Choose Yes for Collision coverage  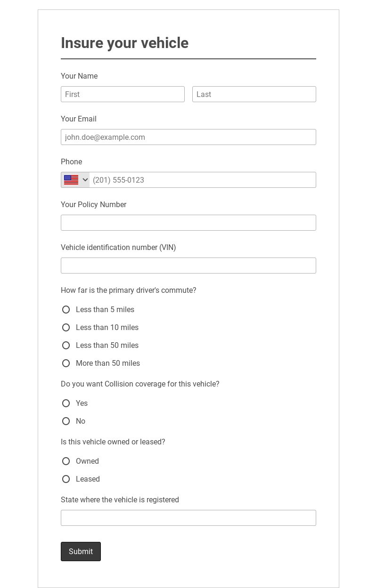(x=66, y=403)
